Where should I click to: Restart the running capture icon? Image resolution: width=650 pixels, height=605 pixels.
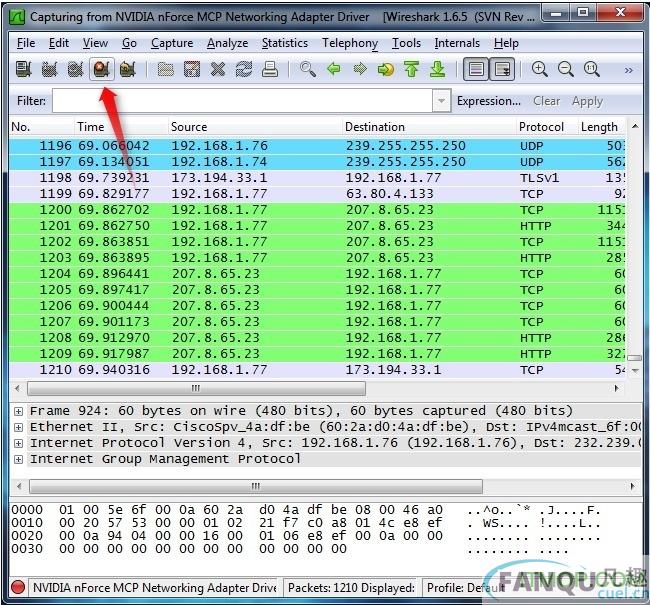click(128, 69)
